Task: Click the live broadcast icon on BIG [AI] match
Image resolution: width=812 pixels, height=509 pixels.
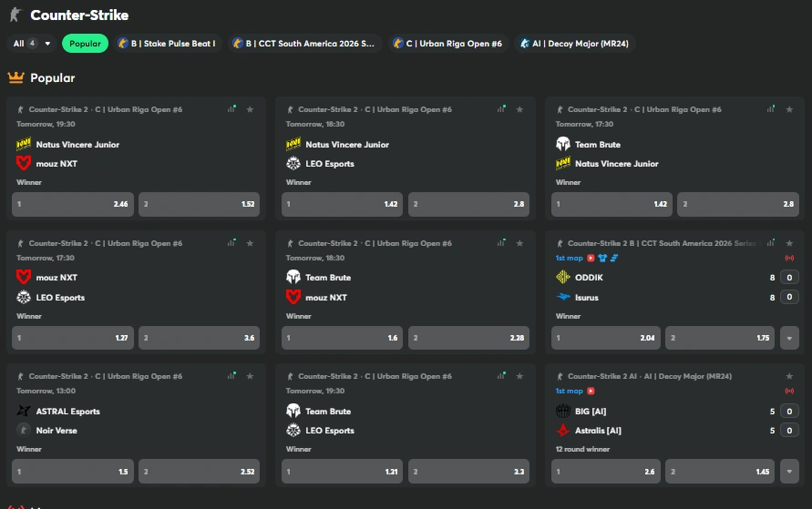Action: tap(789, 391)
